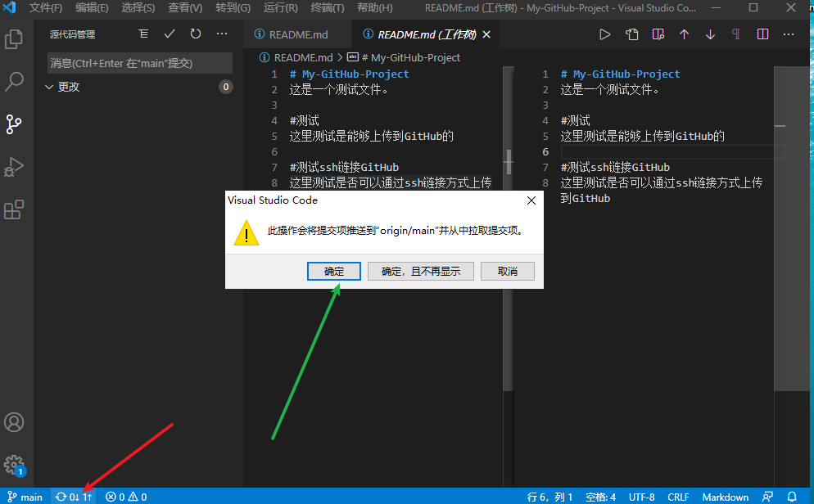Go to next change with down arrow
Image resolution: width=814 pixels, height=504 pixels.
coord(709,34)
